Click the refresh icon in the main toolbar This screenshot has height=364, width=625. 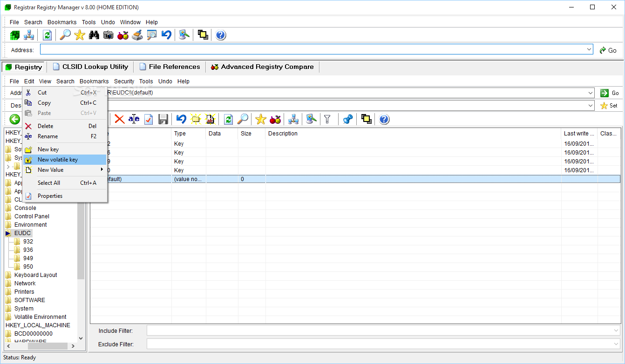pos(47,35)
